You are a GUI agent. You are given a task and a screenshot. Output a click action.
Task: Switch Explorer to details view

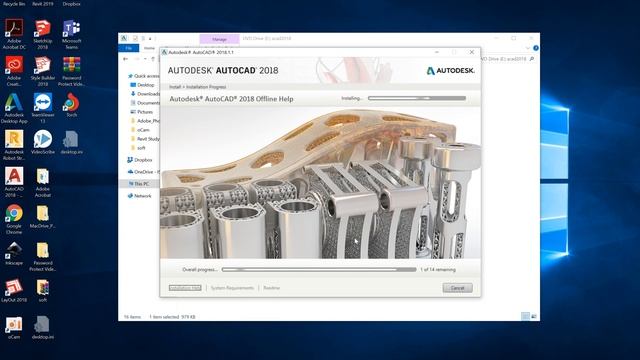(525, 316)
